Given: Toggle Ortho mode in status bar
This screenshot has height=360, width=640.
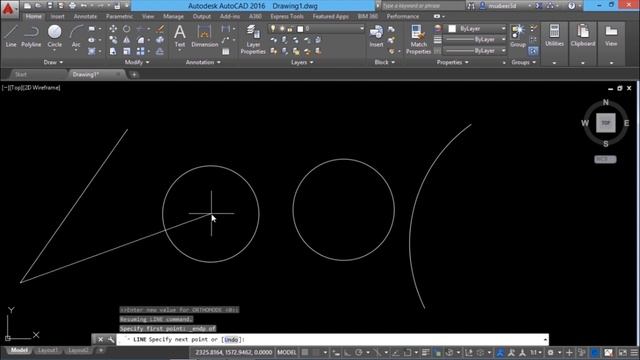Looking at the screenshot, I should coord(347,352).
